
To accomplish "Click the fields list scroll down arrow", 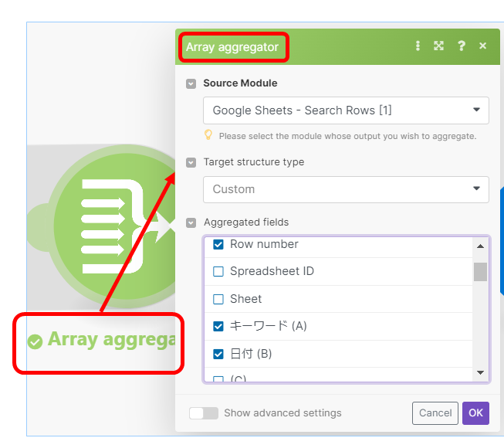I will (x=480, y=372).
